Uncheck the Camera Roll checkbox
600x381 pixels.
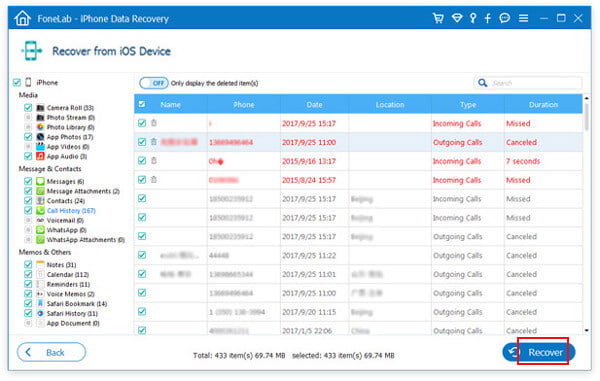[x=28, y=107]
